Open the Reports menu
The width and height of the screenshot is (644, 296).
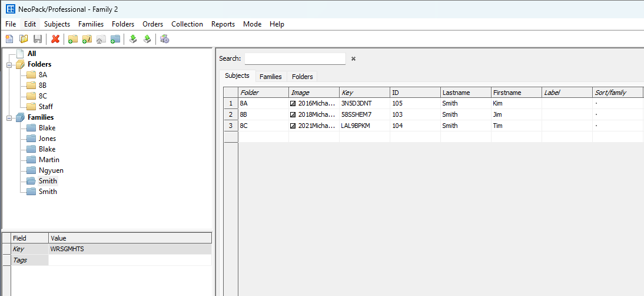(x=223, y=24)
